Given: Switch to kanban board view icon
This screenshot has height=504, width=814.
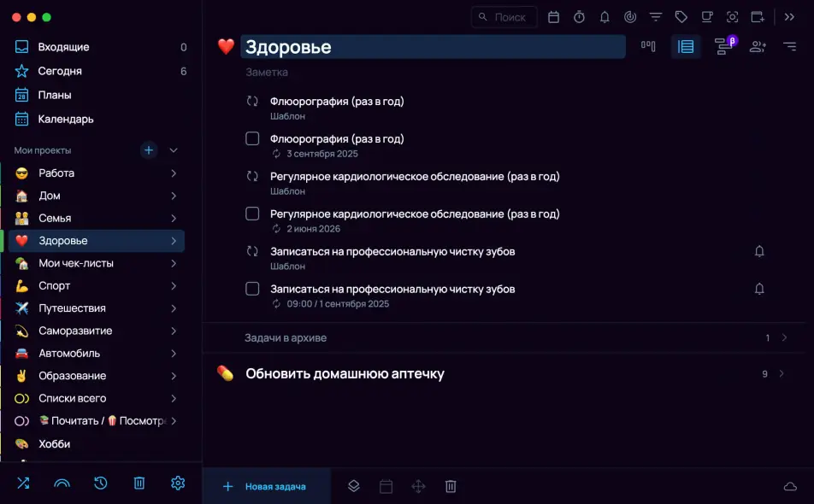Looking at the screenshot, I should click(x=648, y=47).
